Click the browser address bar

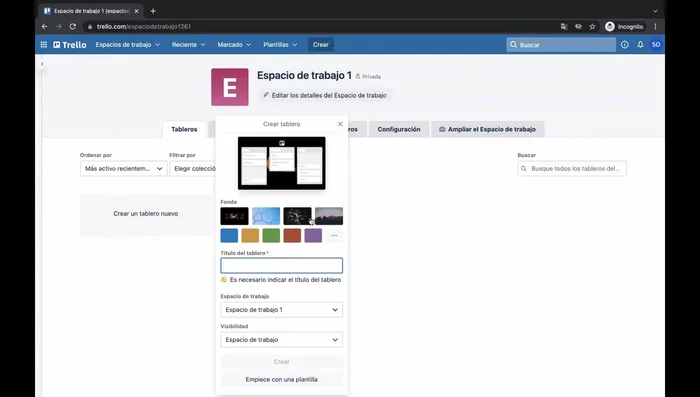321,26
